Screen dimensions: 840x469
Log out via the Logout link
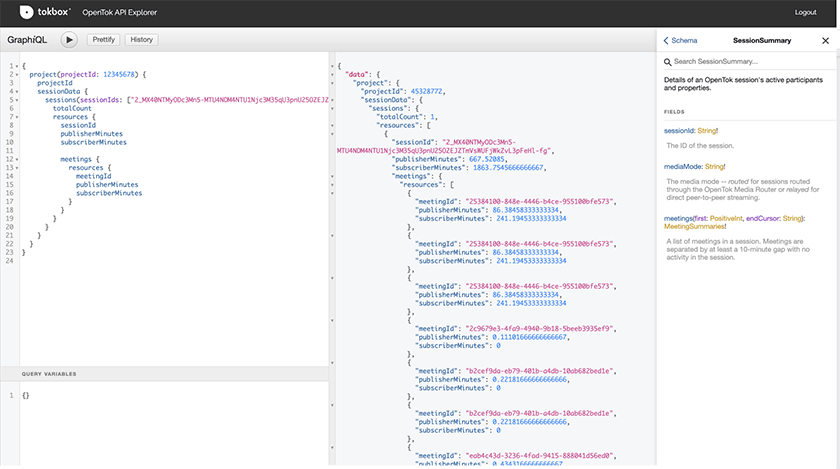point(805,12)
